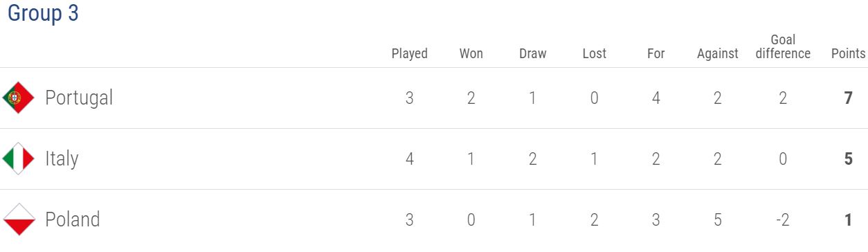Open the Italy team link
The width and height of the screenshot is (868, 252).
click(62, 159)
